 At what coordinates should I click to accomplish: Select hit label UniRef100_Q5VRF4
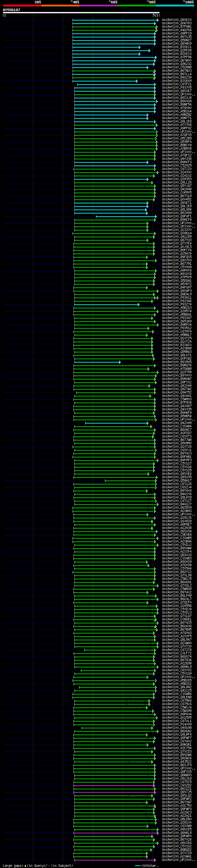coord(177,142)
